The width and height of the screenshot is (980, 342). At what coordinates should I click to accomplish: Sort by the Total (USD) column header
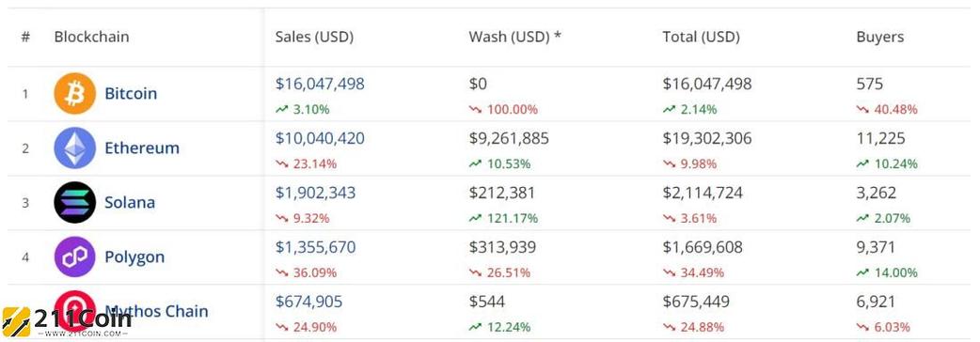pos(702,37)
